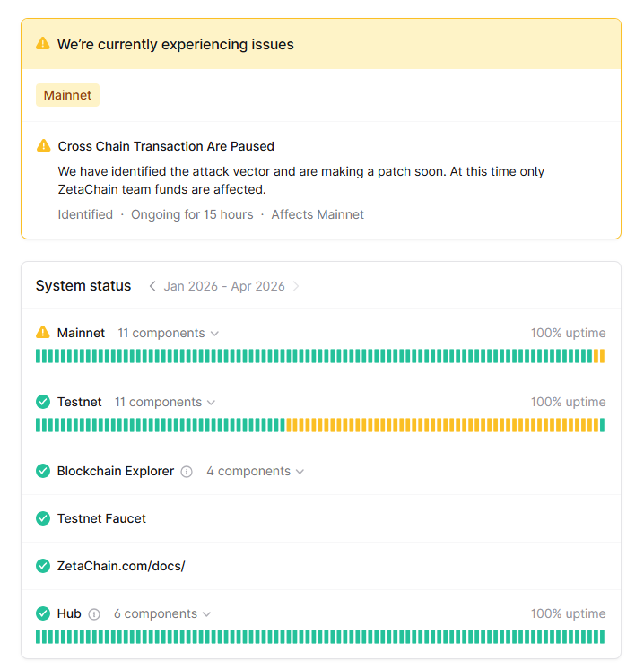
Task: Expand Mainnet 11 components dropdown
Action: (169, 333)
